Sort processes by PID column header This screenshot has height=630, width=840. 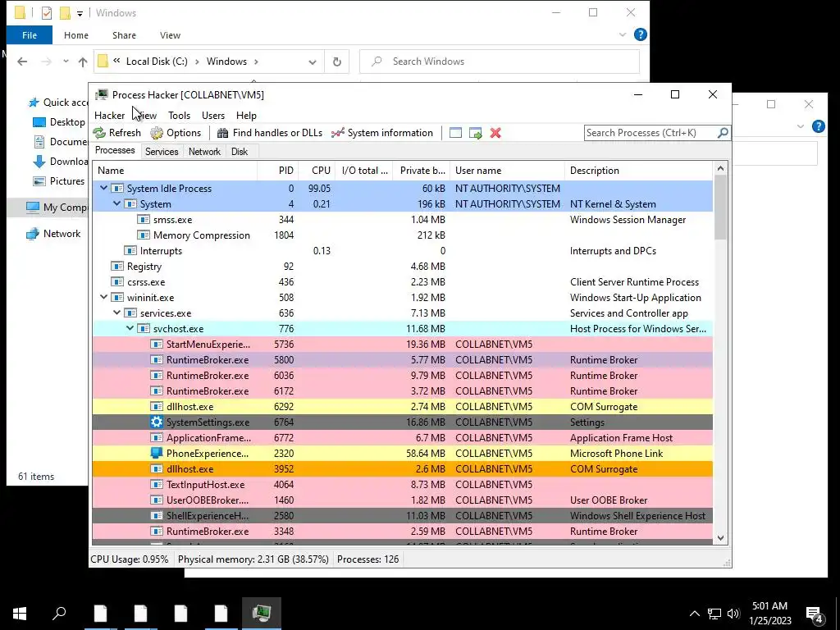point(277,171)
